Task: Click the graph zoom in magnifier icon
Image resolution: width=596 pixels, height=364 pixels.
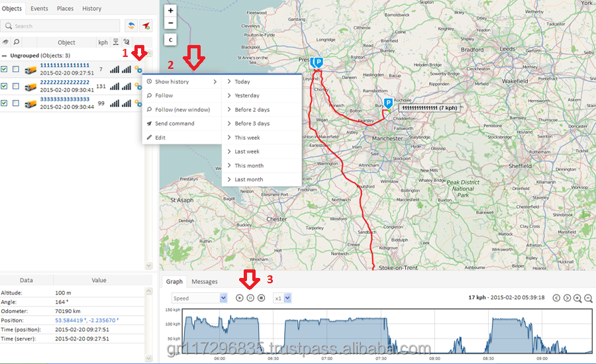Action: [x=578, y=298]
